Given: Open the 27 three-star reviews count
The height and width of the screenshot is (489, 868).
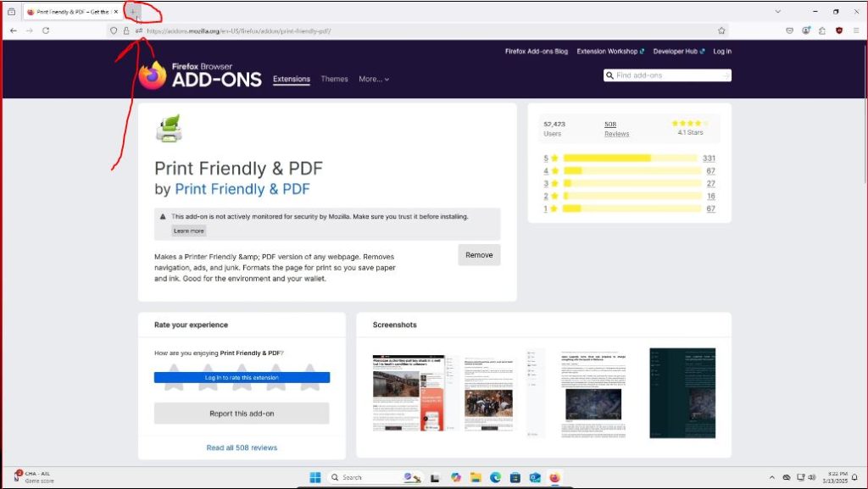Looking at the screenshot, I should (711, 184).
